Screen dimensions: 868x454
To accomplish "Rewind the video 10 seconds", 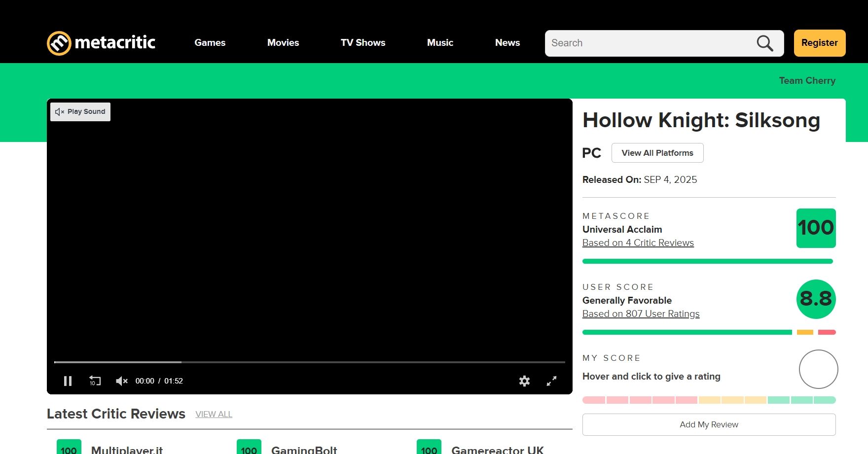I will click(95, 381).
